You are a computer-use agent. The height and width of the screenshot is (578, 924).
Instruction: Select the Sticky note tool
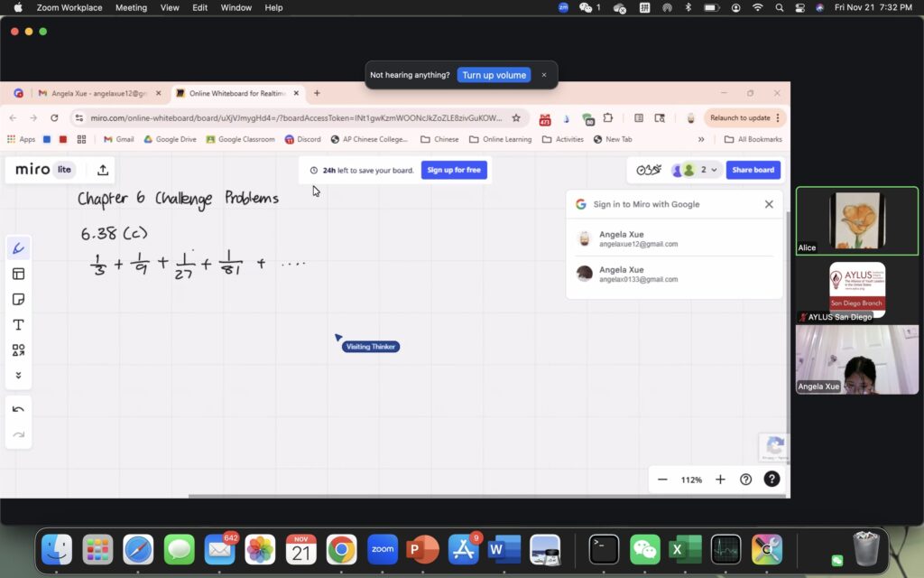point(18,299)
